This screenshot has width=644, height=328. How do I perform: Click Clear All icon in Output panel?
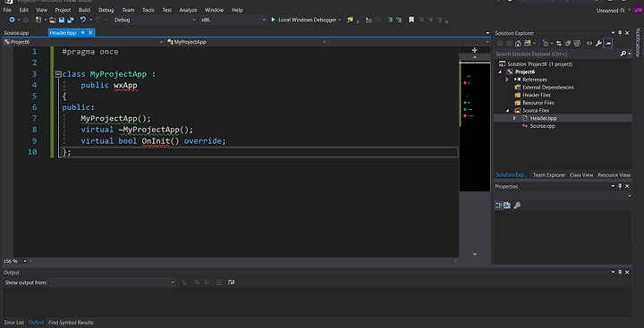click(219, 282)
